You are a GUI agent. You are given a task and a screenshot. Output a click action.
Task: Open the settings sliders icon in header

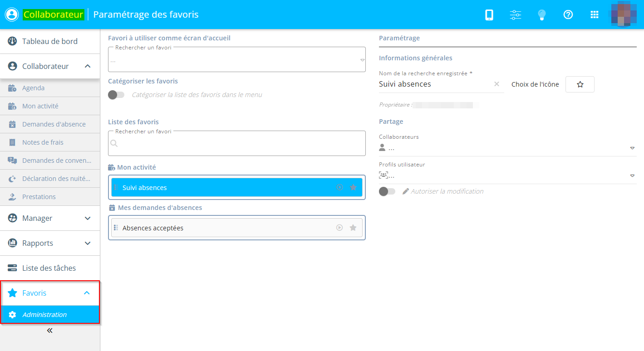516,15
